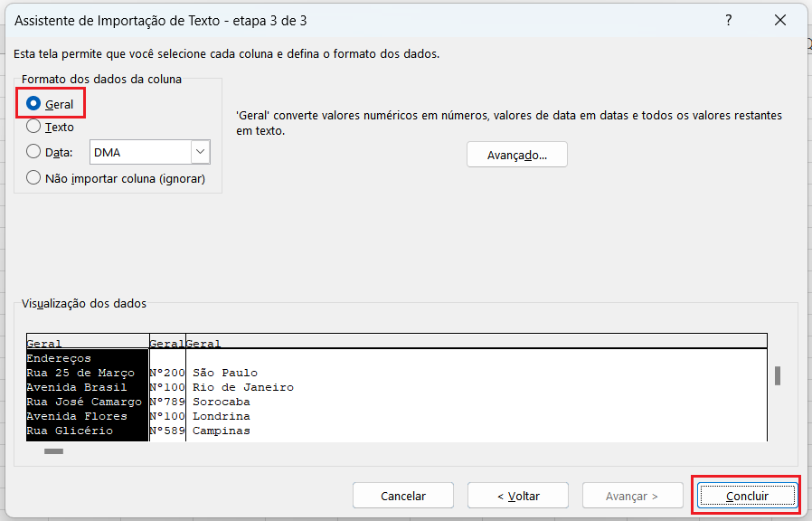Click Rua 25 de Março preview row

click(80, 373)
